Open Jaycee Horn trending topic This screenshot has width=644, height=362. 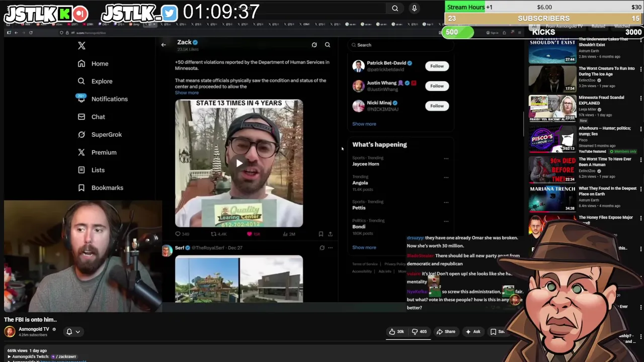366,164
